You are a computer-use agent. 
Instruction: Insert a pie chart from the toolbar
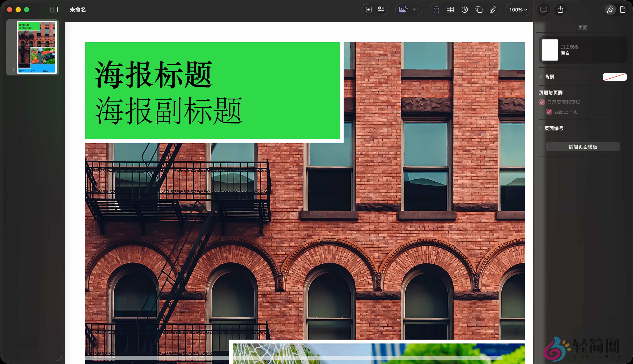465,9
